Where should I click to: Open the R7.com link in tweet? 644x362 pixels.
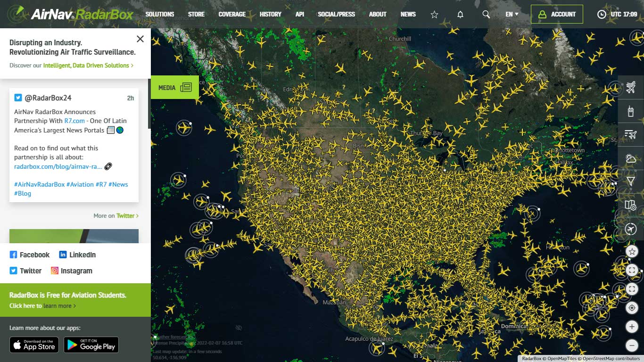click(x=74, y=121)
